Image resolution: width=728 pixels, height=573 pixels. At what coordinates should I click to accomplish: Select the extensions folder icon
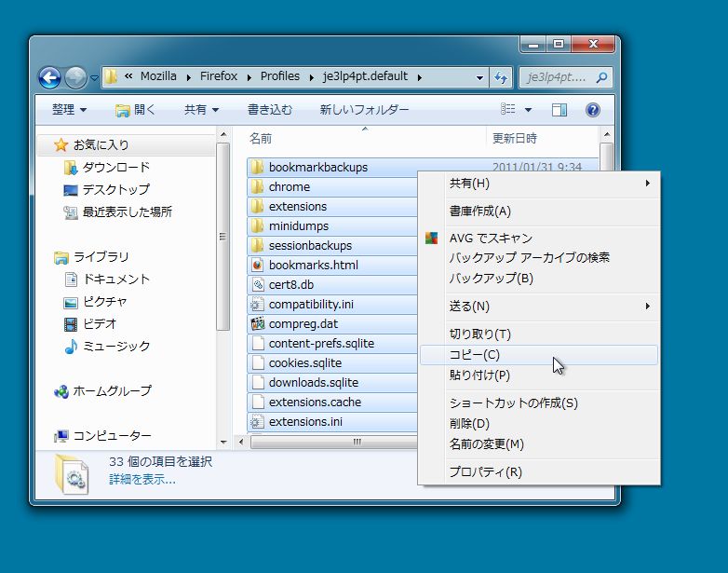click(x=257, y=206)
